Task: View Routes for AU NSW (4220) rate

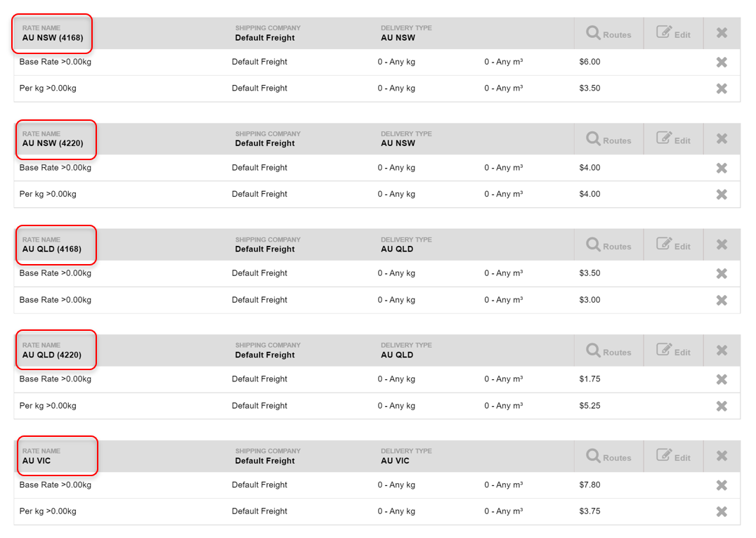Action: tap(608, 140)
